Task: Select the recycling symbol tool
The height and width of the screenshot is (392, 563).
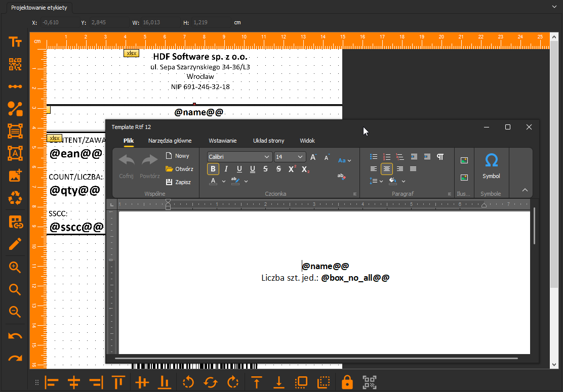Action: click(x=15, y=198)
